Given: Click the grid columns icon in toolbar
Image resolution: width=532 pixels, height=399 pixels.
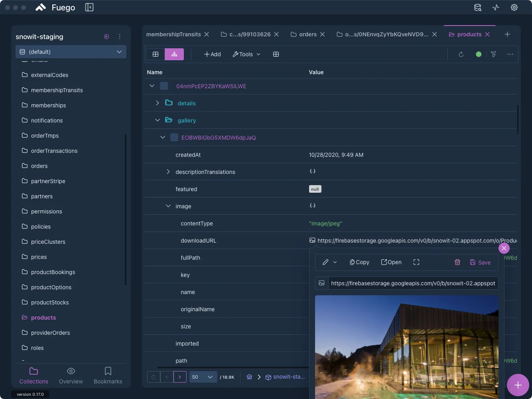Looking at the screenshot, I should click(276, 54).
